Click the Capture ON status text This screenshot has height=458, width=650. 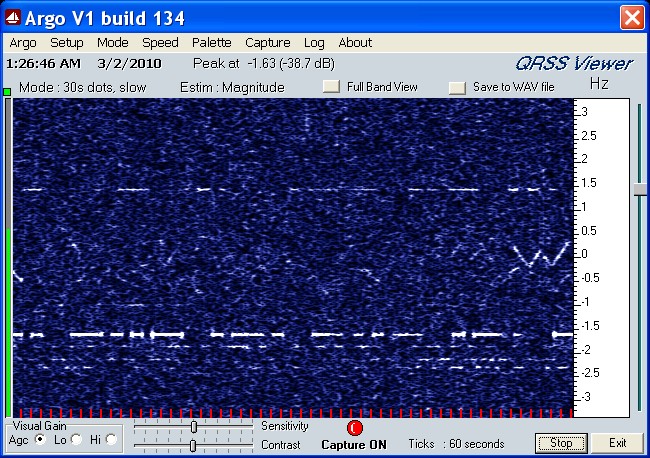click(354, 445)
